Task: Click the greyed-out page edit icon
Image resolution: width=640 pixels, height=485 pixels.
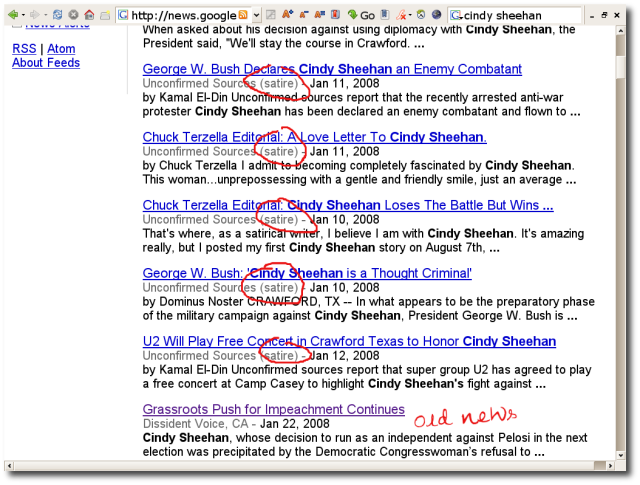Action: [271, 15]
